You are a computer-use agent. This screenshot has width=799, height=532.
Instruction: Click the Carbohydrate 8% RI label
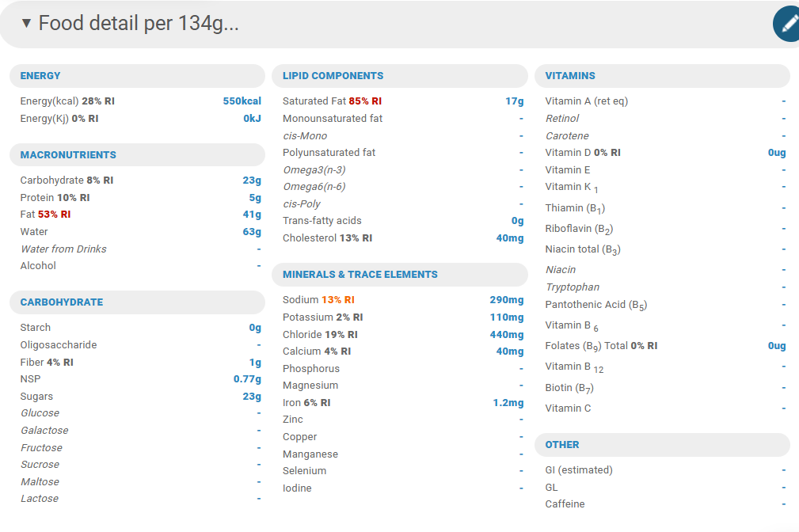click(x=67, y=180)
